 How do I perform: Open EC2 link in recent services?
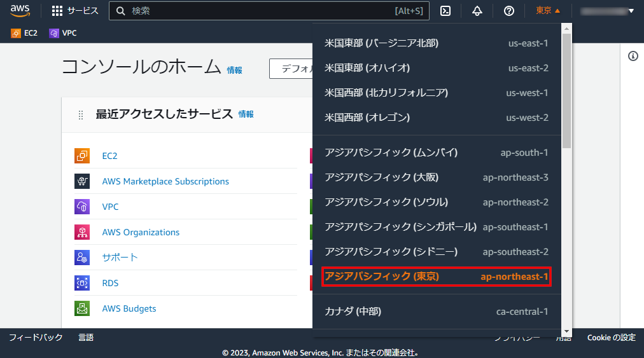(109, 156)
